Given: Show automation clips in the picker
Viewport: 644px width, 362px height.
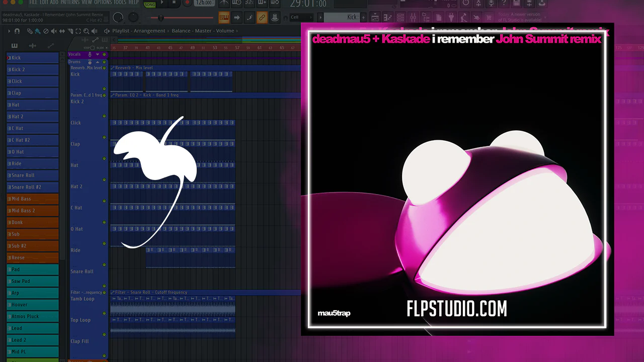Looking at the screenshot, I should pos(51,46).
